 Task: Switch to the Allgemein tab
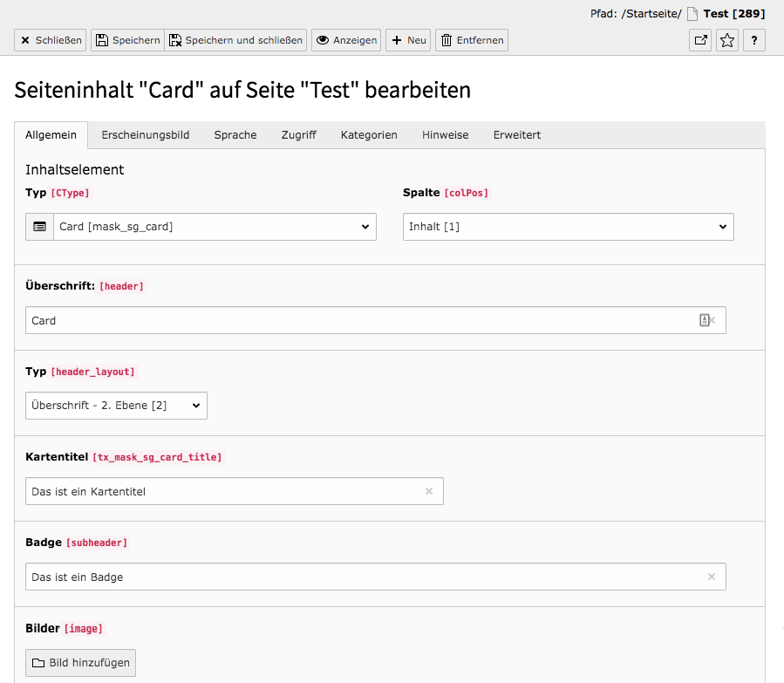point(51,135)
